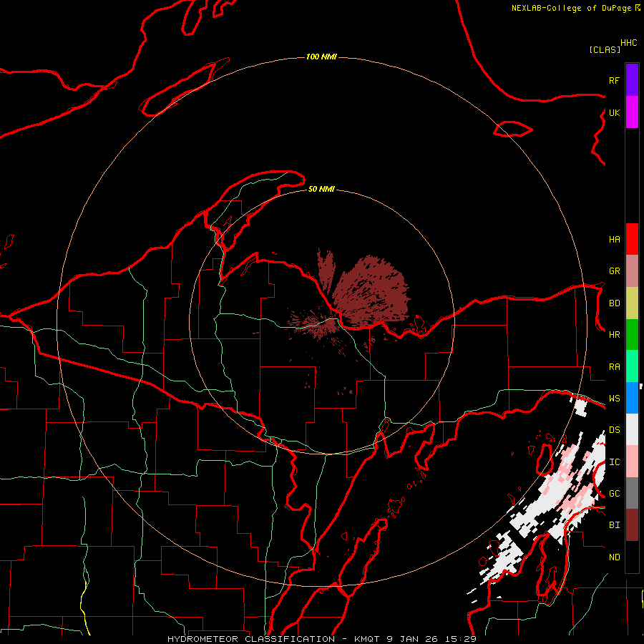The image size is (644, 644).
Task: Click the BD yellow legend swatch
Action: pos(632,303)
